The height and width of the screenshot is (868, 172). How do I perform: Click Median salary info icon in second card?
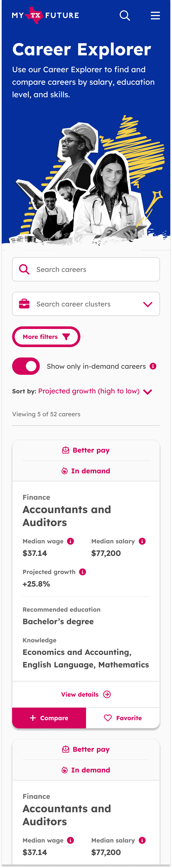click(142, 840)
